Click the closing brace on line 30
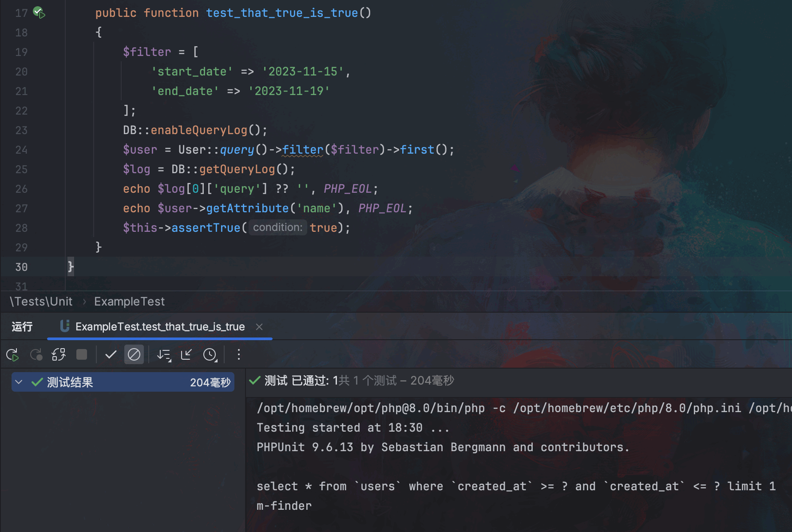 click(71, 266)
